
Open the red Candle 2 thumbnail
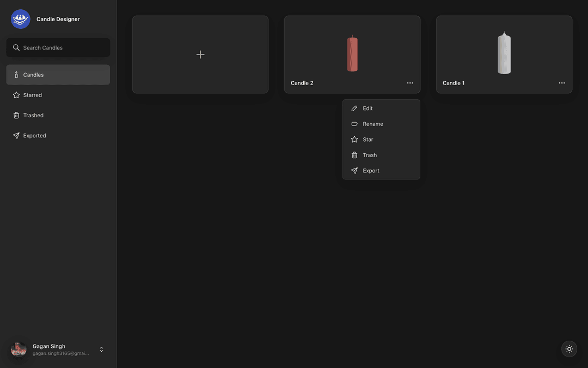352,53
